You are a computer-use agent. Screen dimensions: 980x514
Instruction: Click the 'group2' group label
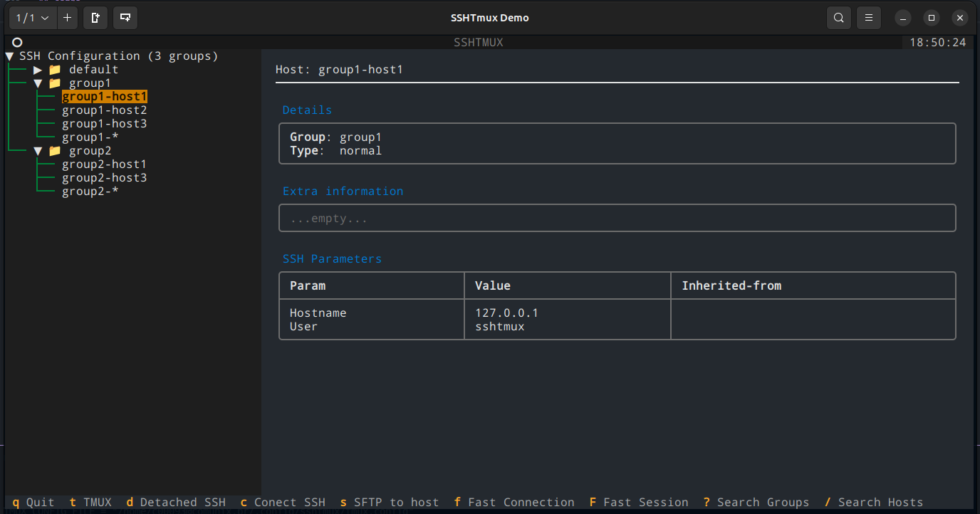tap(90, 151)
